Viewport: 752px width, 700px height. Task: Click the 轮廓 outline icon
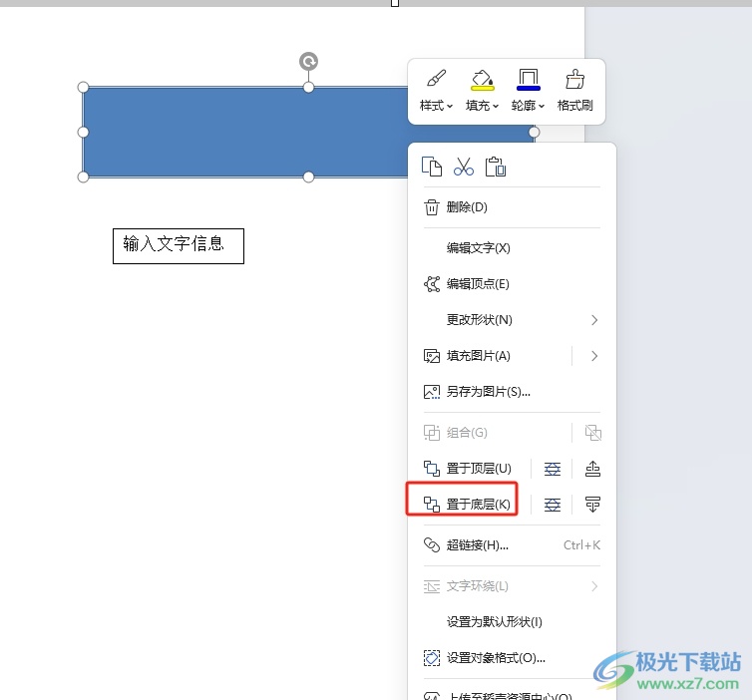click(x=528, y=80)
